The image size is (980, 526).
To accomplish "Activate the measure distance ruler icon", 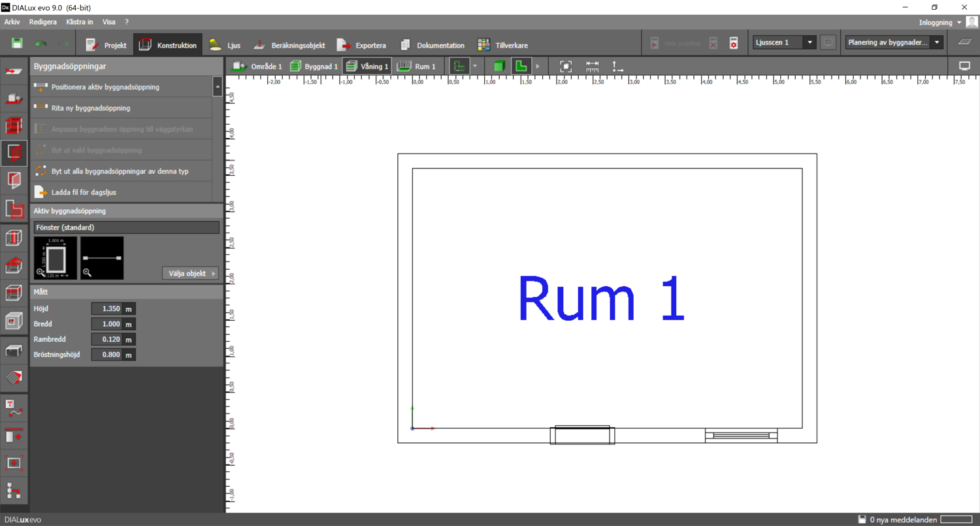I will pos(592,66).
